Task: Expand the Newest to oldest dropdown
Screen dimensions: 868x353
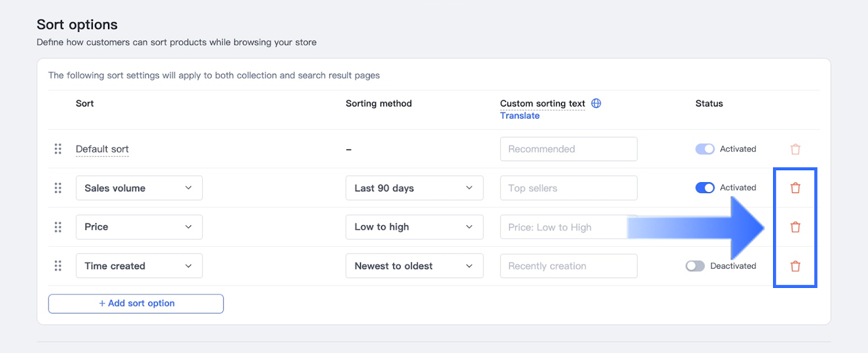Action: pos(414,266)
